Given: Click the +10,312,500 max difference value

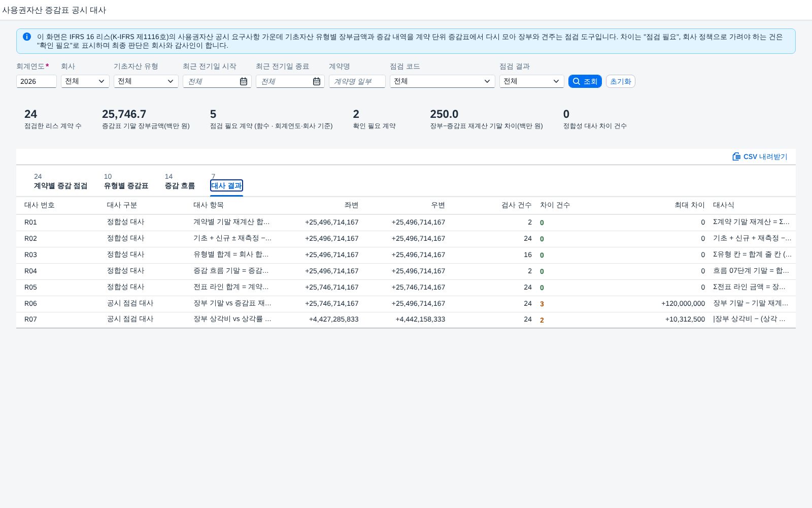Looking at the screenshot, I should pos(685,320).
